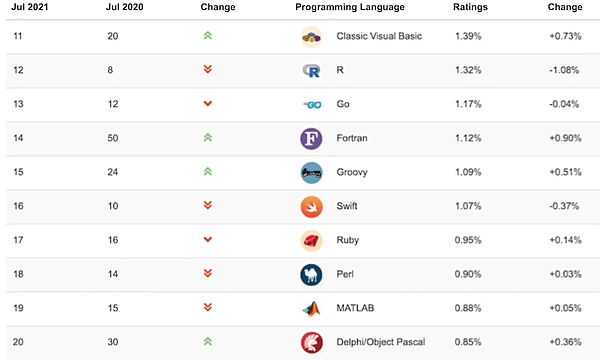Select the MATLAB language name

pyautogui.click(x=355, y=308)
